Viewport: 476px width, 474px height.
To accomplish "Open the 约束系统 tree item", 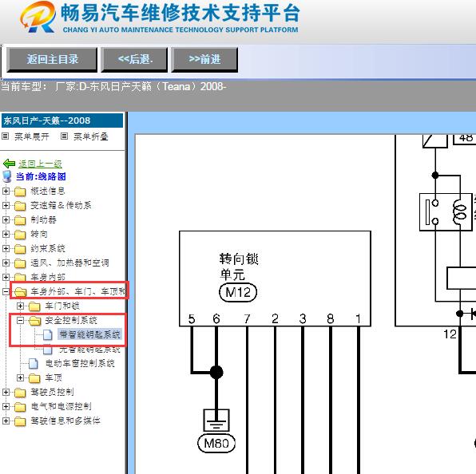I will click(x=48, y=249).
